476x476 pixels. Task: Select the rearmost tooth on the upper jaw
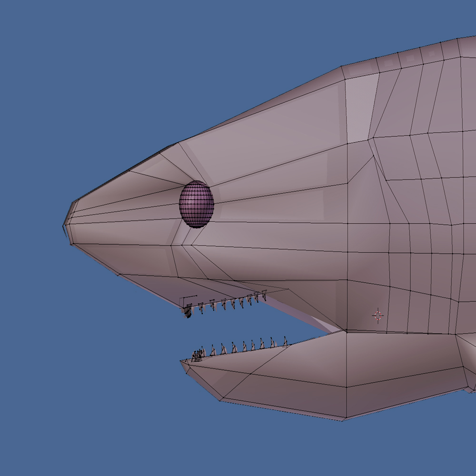[x=264, y=294]
